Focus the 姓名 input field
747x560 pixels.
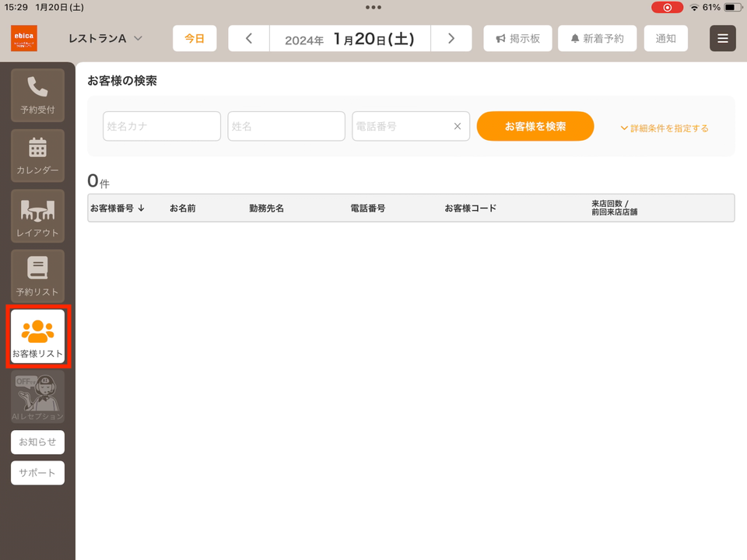point(286,126)
